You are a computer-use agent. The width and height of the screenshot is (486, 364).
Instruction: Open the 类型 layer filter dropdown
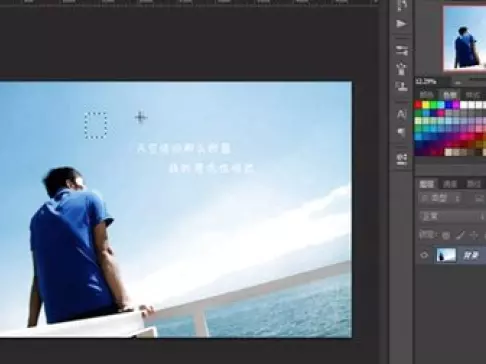coord(441,198)
